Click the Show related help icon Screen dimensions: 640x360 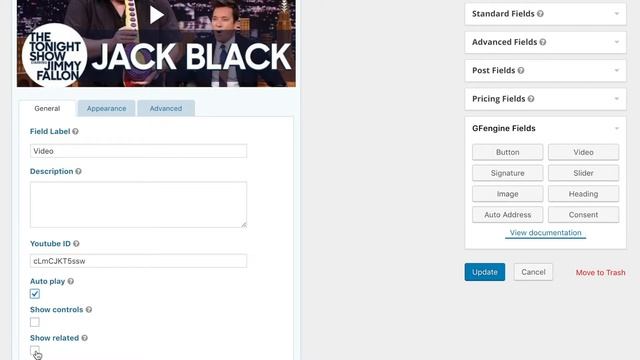coord(84,338)
